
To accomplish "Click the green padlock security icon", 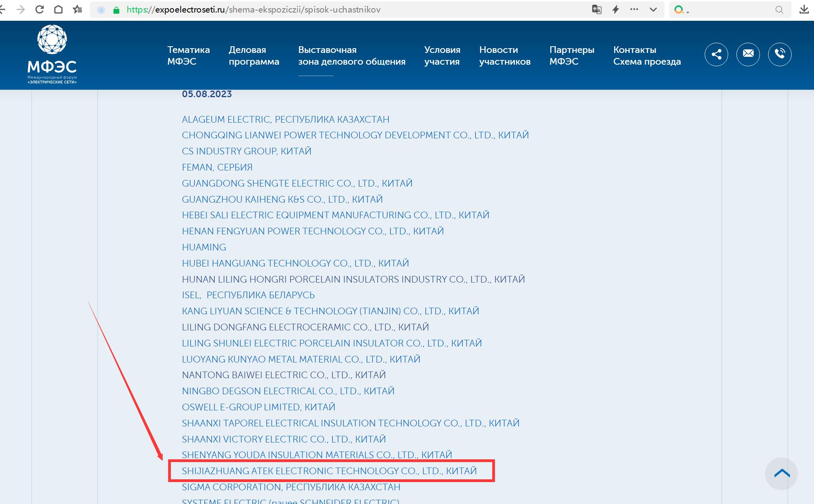I will [x=116, y=10].
